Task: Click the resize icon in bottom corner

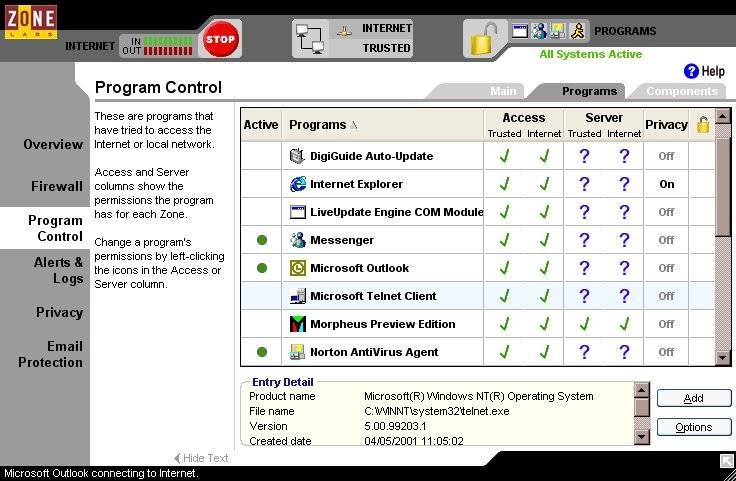Action: coord(727,461)
